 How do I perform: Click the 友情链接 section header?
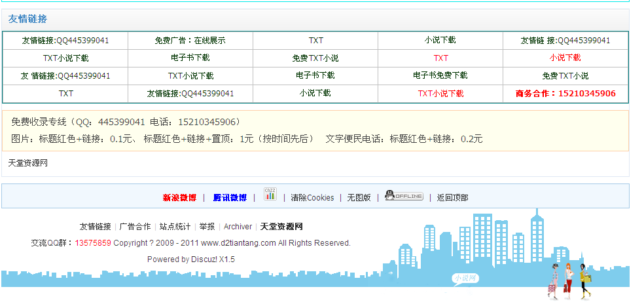27,19
